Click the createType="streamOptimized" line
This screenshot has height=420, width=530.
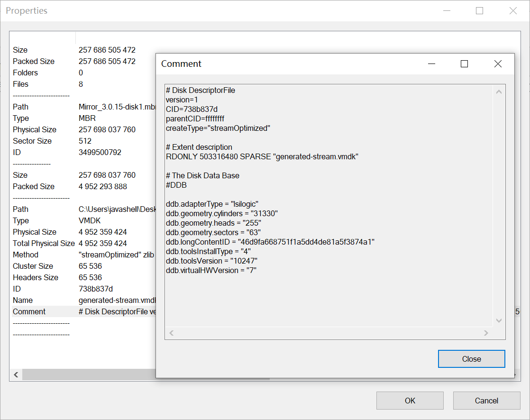tap(218, 128)
